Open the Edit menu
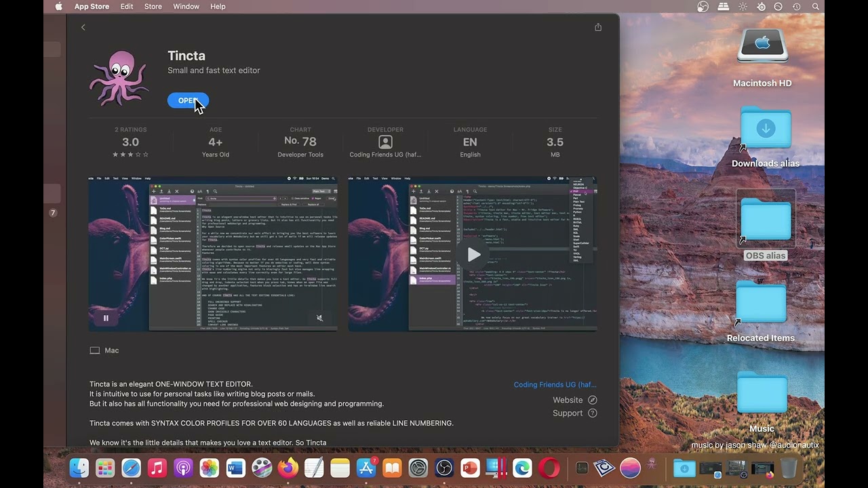Viewport: 868px width, 488px height. pyautogui.click(x=127, y=6)
